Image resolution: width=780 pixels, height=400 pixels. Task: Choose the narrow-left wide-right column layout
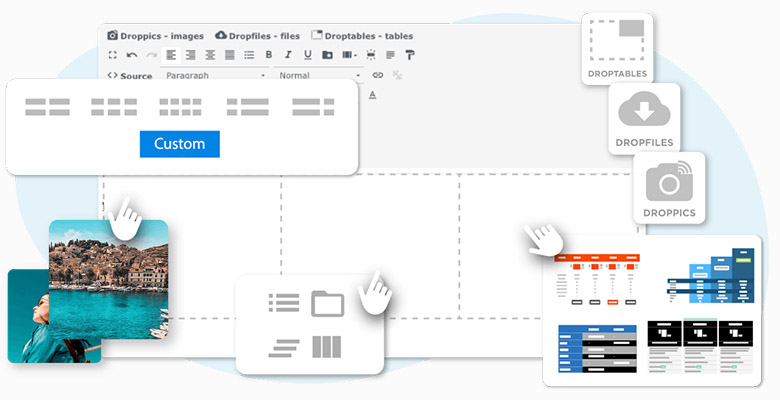click(248, 107)
